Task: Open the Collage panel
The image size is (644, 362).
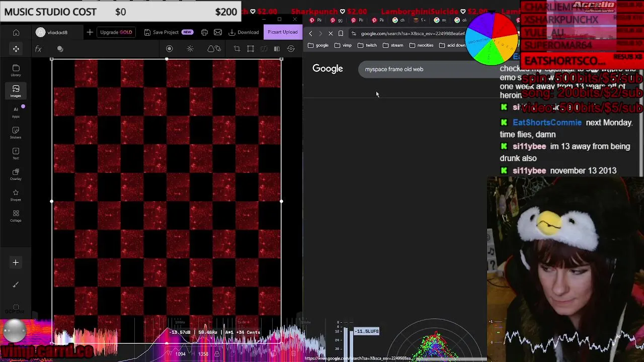Action: (16, 216)
